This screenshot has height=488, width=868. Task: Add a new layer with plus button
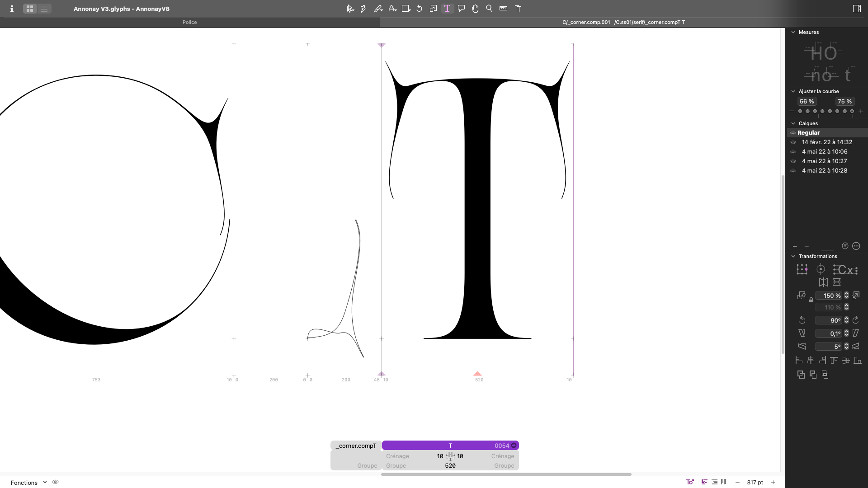(x=795, y=246)
